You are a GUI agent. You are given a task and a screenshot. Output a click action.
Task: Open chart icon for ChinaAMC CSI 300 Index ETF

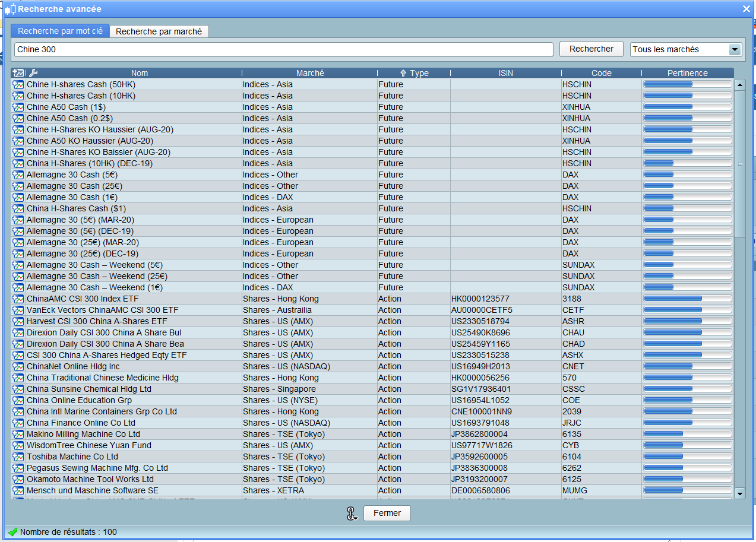18,299
